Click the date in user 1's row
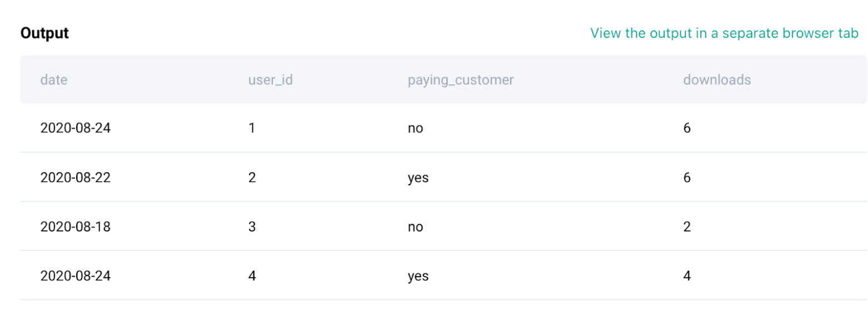Screen dimensions: 868x310 76,129
